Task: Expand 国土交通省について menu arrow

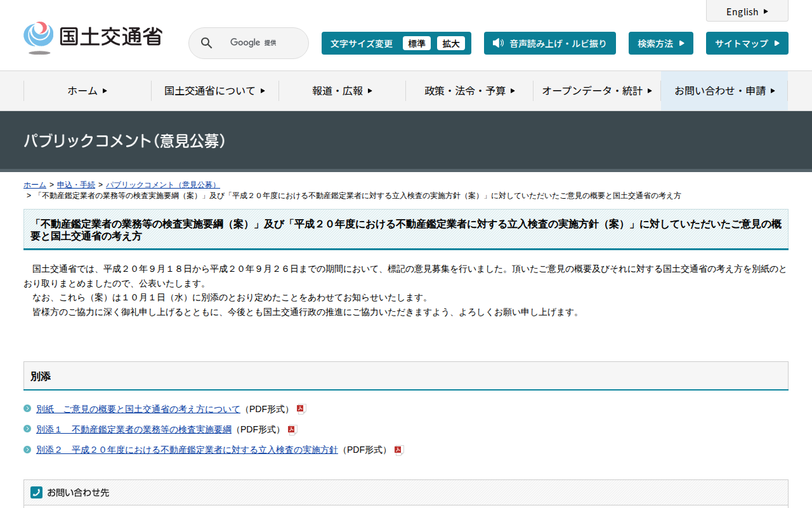Action: click(x=263, y=91)
